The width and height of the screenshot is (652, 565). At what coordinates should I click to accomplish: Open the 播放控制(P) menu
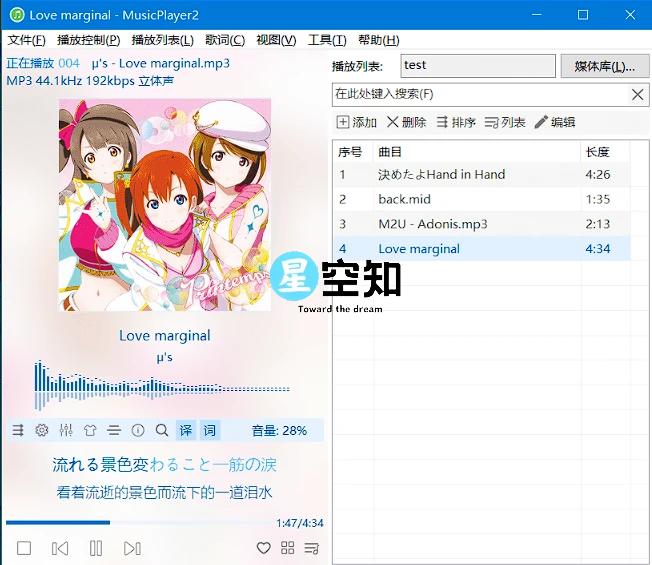pos(89,40)
